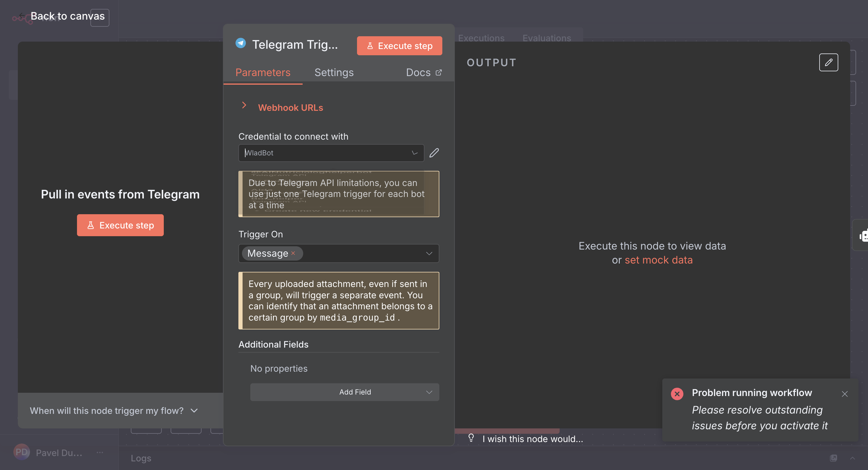This screenshot has height=470, width=868.
Task: Edit the WladBot credential pencil icon
Action: [434, 153]
